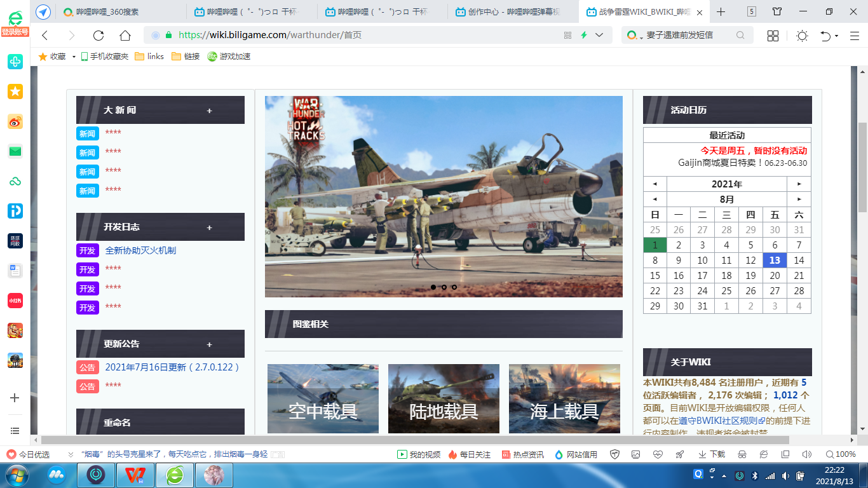Open dropdown arrow next to 收藏 bookmark
The height and width of the screenshot is (488, 868).
[x=74, y=57]
